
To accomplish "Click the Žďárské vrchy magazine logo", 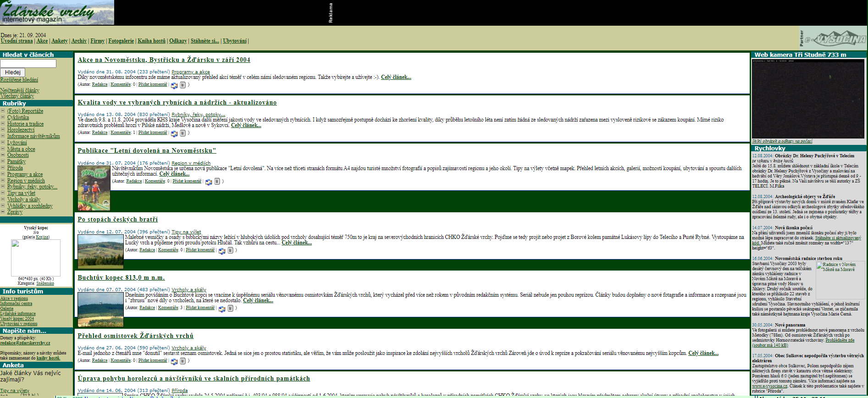I will pyautogui.click(x=57, y=12).
